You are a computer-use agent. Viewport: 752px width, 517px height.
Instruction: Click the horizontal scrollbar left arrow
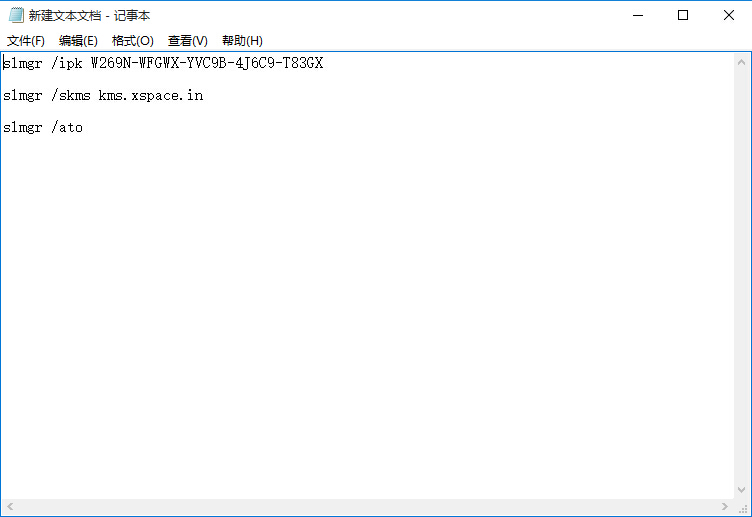pos(10,506)
